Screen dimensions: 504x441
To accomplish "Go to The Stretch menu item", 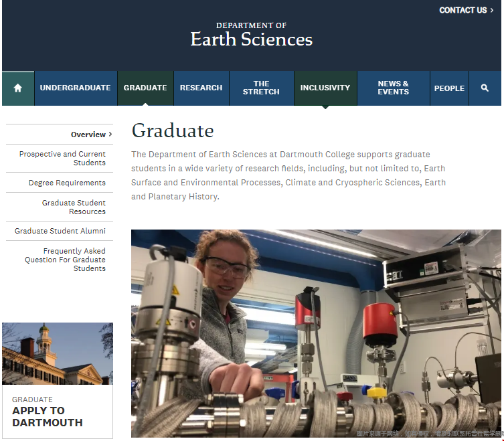I will click(261, 88).
